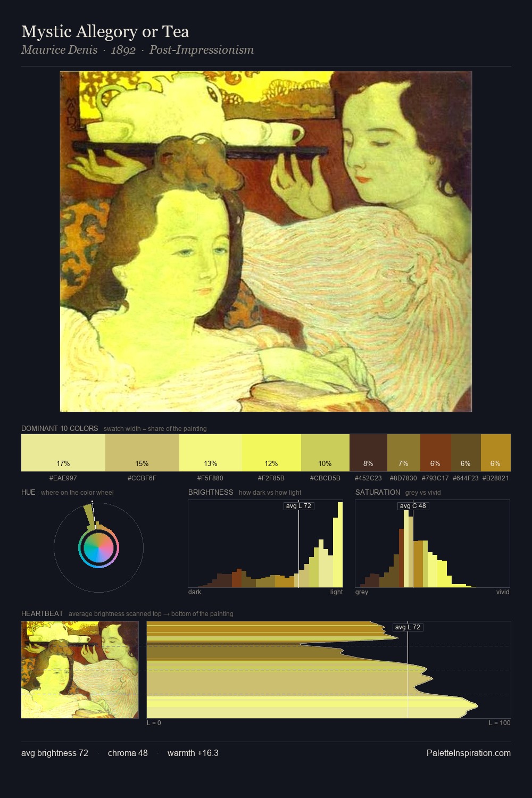The image size is (532, 798).
Task: Click the tallest brightness histogram bar
Action: coord(340,545)
